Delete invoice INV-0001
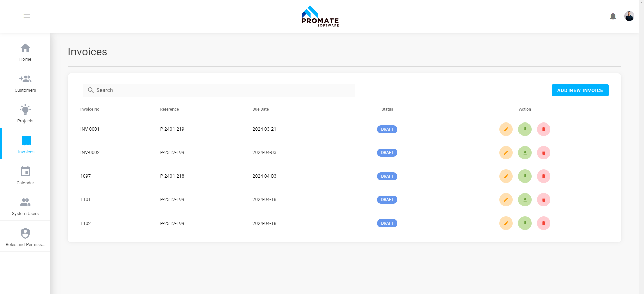 pyautogui.click(x=543, y=129)
